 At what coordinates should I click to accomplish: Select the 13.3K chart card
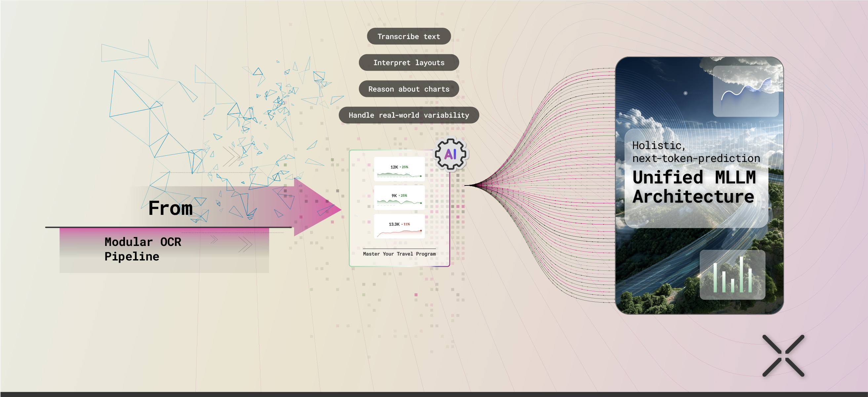(x=399, y=226)
